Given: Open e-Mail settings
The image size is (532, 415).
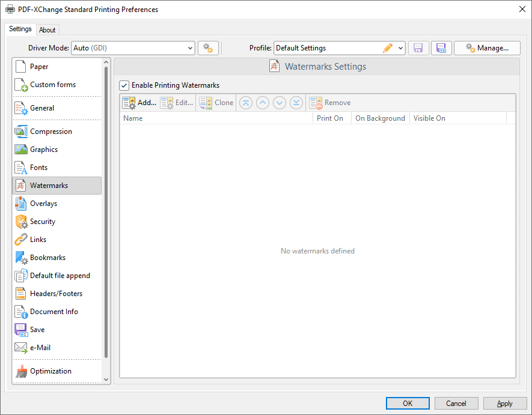Looking at the screenshot, I should 57,347.
